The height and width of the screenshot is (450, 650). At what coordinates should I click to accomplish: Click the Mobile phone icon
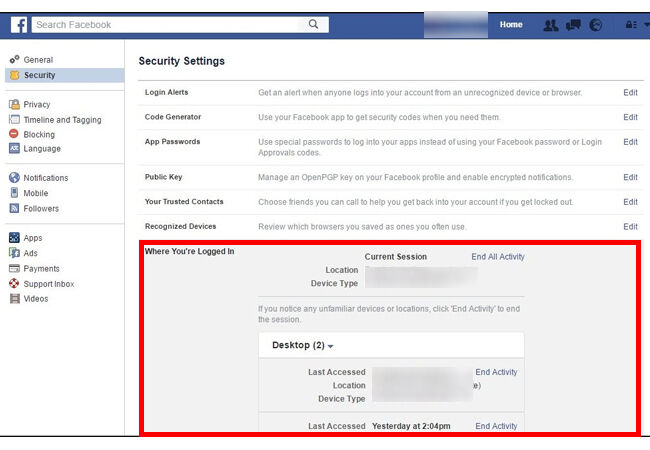(15, 193)
